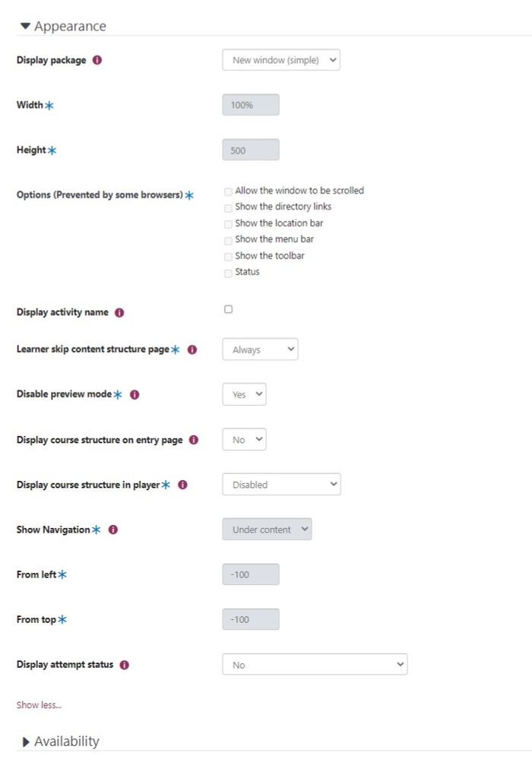
Task: Open help for Display course structure on entry page
Action: point(194,440)
